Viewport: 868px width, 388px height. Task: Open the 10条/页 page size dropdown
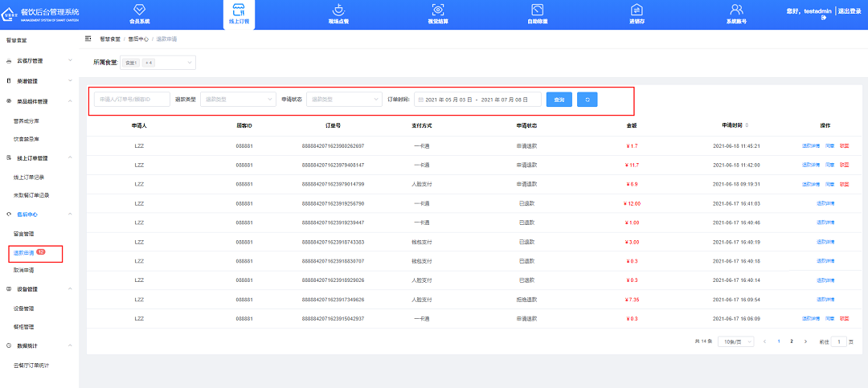point(735,341)
